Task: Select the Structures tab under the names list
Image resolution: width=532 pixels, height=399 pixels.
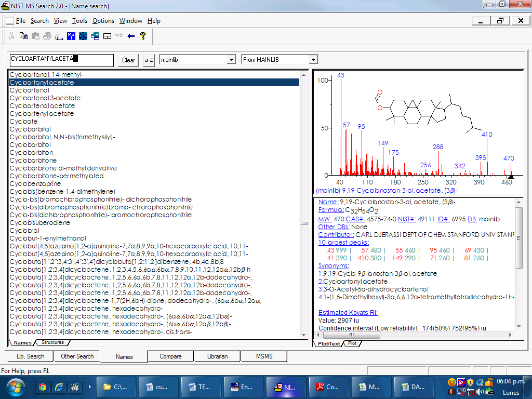Action: [x=52, y=342]
